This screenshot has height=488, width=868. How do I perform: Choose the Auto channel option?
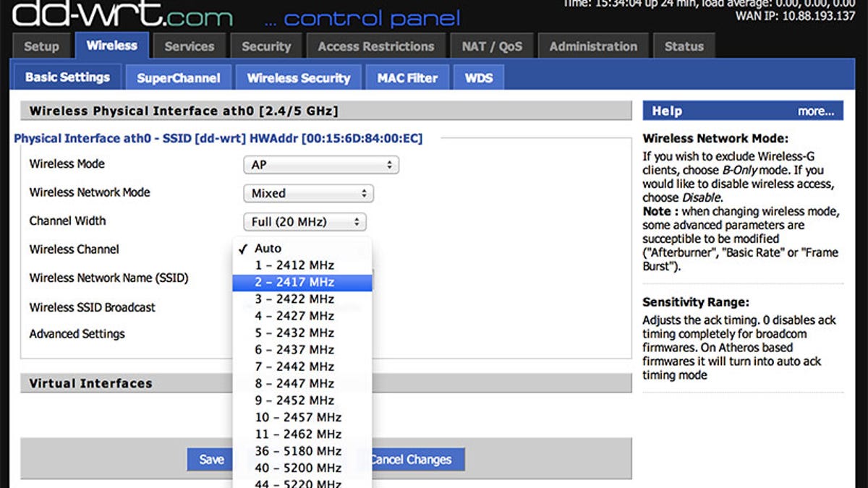pyautogui.click(x=302, y=248)
